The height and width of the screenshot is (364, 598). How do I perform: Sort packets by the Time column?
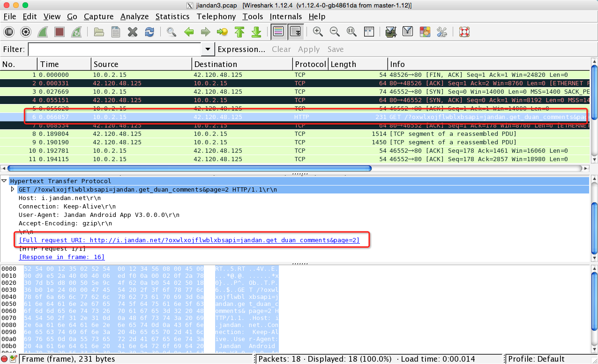64,64
